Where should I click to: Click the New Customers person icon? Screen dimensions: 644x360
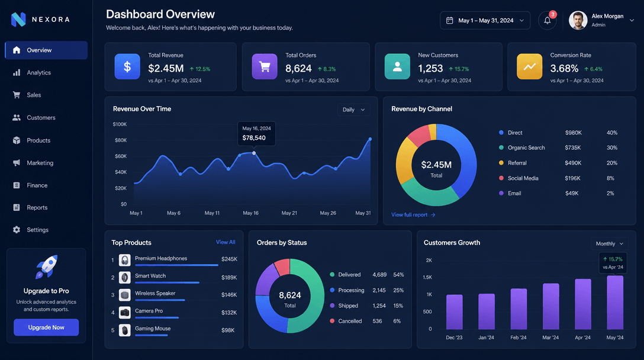(x=397, y=66)
